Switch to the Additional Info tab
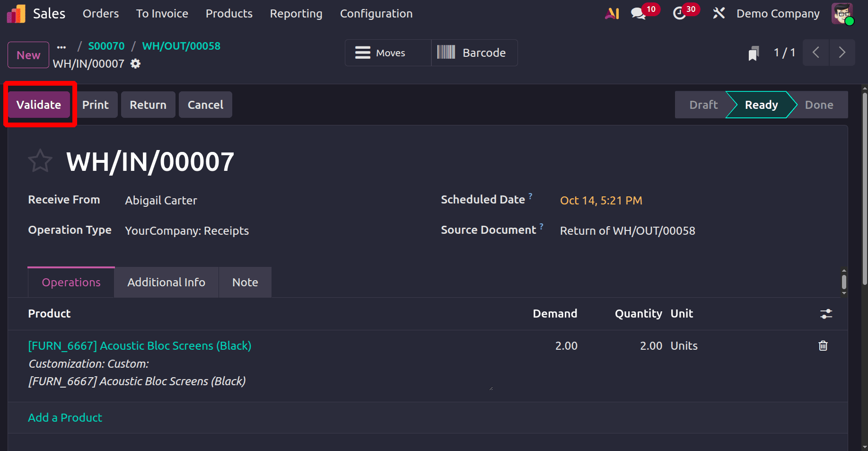 (x=166, y=283)
